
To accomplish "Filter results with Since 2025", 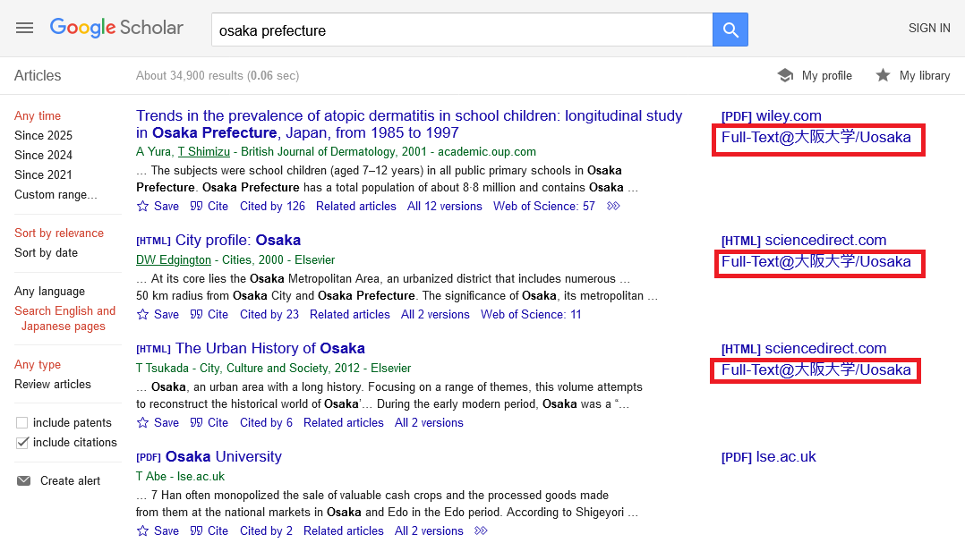I will coord(43,135).
